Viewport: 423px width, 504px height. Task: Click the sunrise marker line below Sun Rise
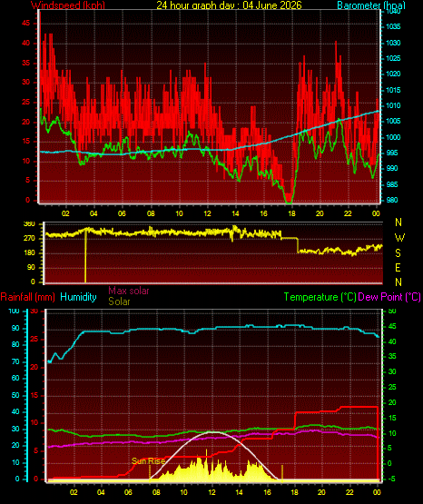[x=150, y=472]
